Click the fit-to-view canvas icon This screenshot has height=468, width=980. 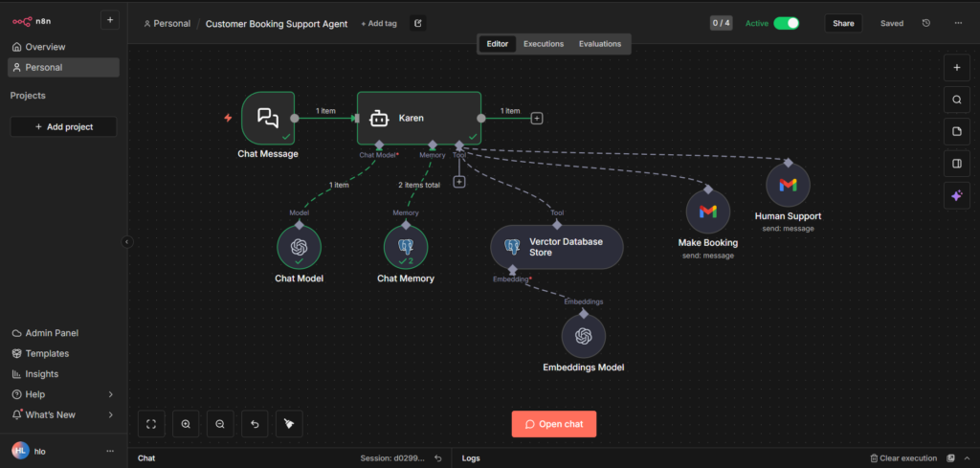151,424
